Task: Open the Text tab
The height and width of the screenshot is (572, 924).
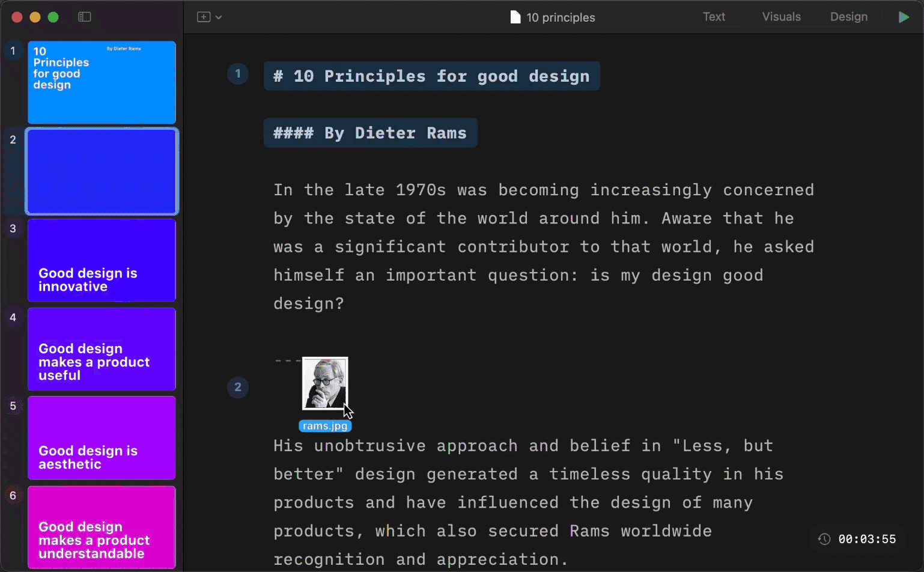Action: click(x=714, y=17)
